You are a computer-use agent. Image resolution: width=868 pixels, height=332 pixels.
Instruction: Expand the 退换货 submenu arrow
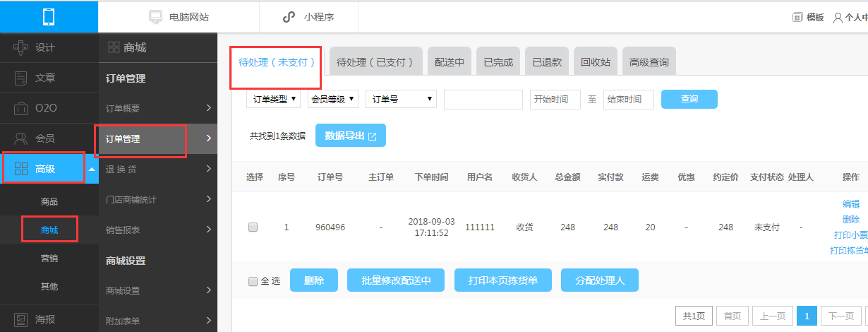coord(209,168)
